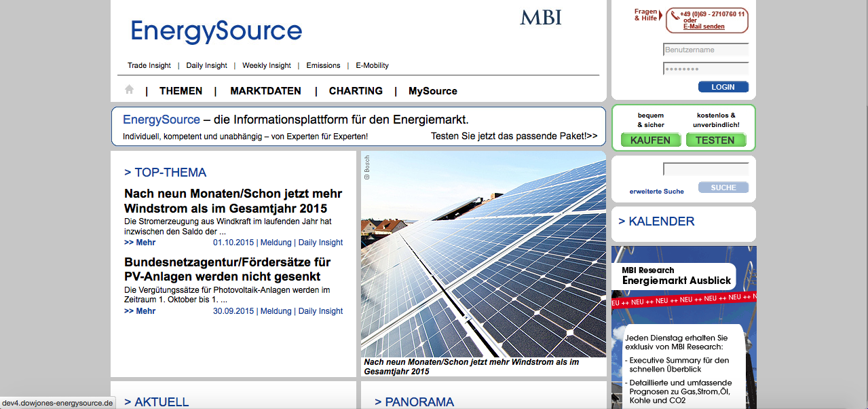Open the MySource menu

[433, 91]
